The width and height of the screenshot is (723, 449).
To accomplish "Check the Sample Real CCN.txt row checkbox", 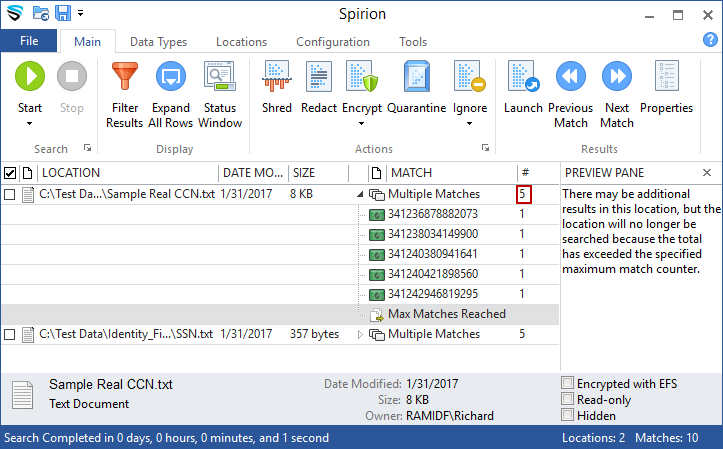I will click(10, 194).
